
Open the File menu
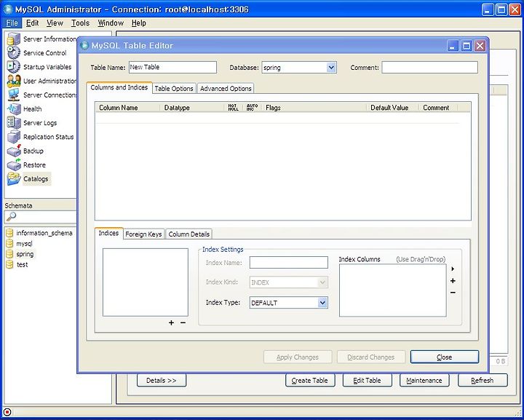pos(12,23)
